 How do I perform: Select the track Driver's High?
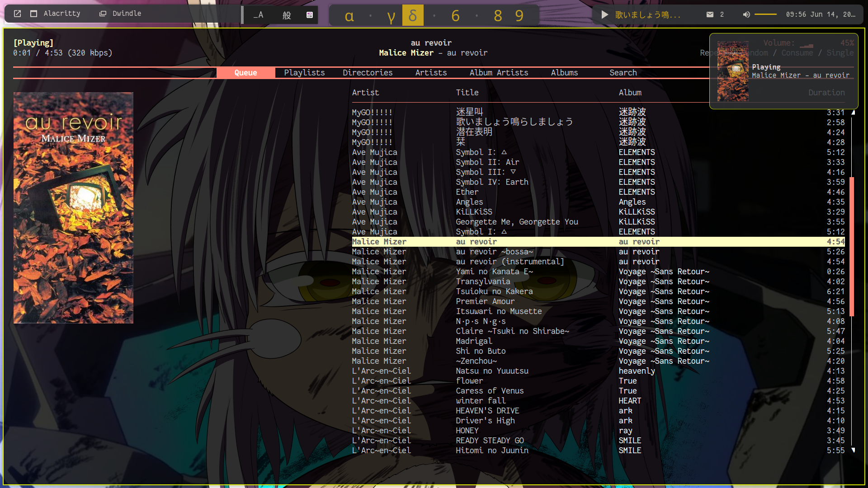click(x=598, y=421)
